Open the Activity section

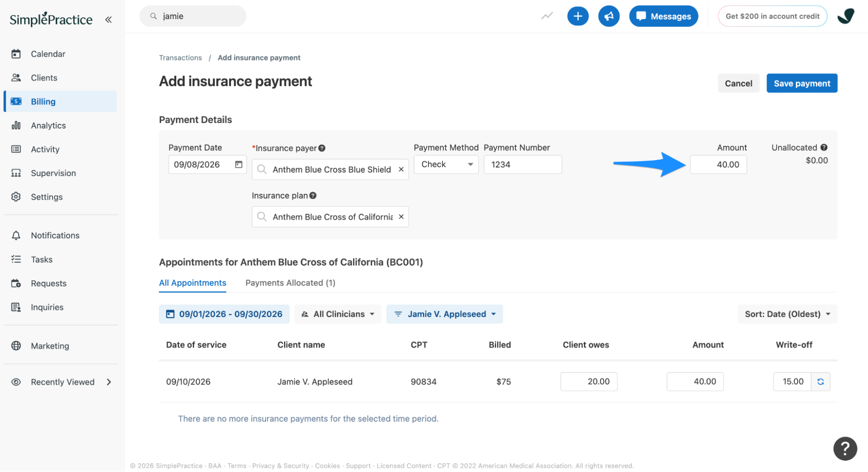pyautogui.click(x=45, y=149)
